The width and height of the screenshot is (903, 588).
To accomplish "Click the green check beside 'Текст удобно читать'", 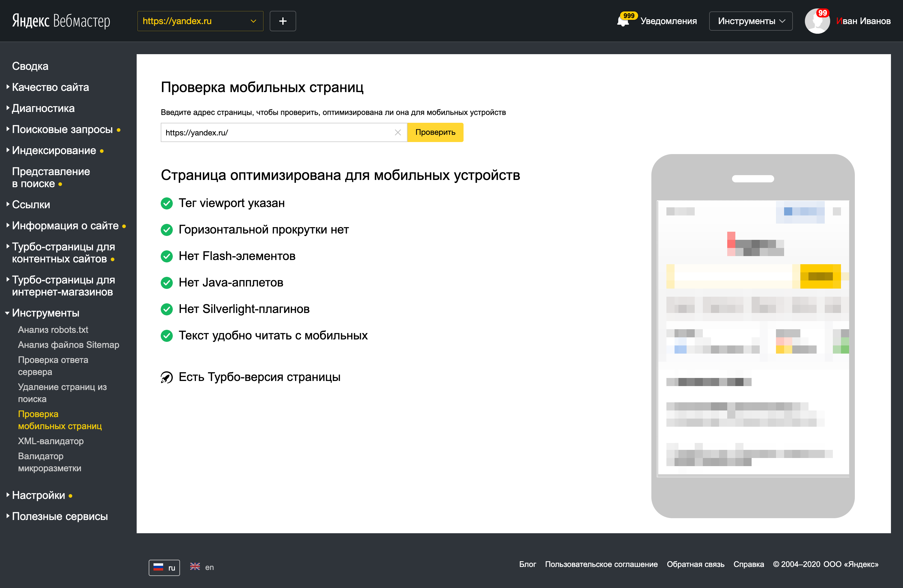I will 166,336.
